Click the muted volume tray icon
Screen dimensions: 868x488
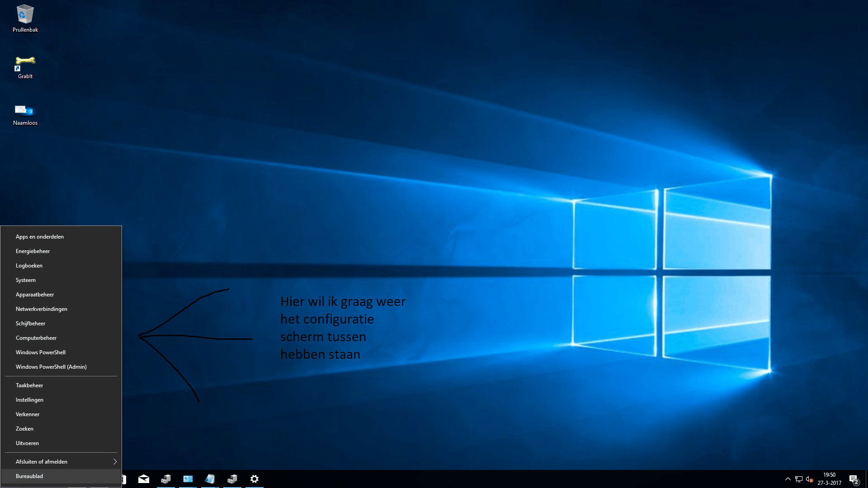(x=810, y=479)
